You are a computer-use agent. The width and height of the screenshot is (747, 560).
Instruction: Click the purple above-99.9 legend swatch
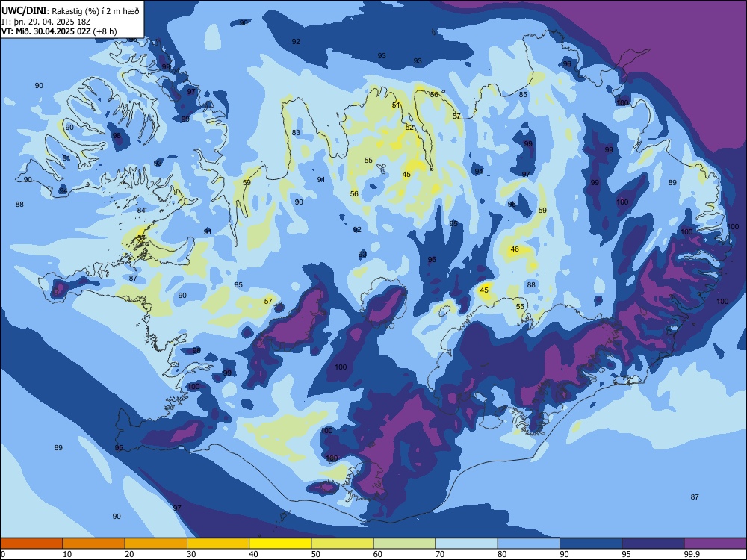715,544
